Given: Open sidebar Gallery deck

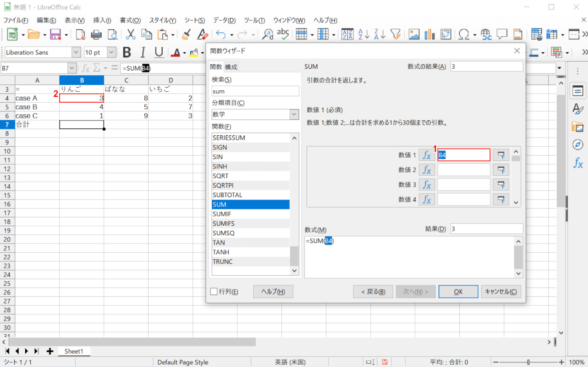Looking at the screenshot, I should [x=578, y=127].
